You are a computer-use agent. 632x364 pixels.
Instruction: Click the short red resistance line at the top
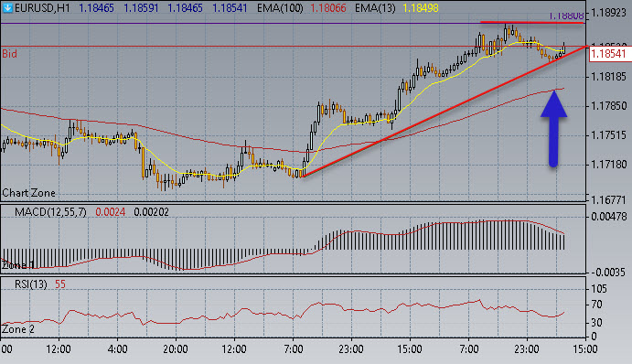pyautogui.click(x=532, y=22)
